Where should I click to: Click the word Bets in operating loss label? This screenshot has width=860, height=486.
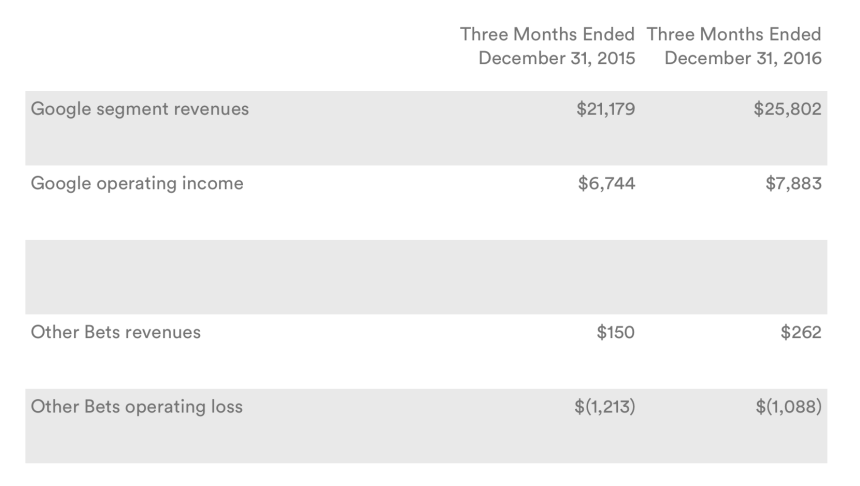(x=98, y=407)
